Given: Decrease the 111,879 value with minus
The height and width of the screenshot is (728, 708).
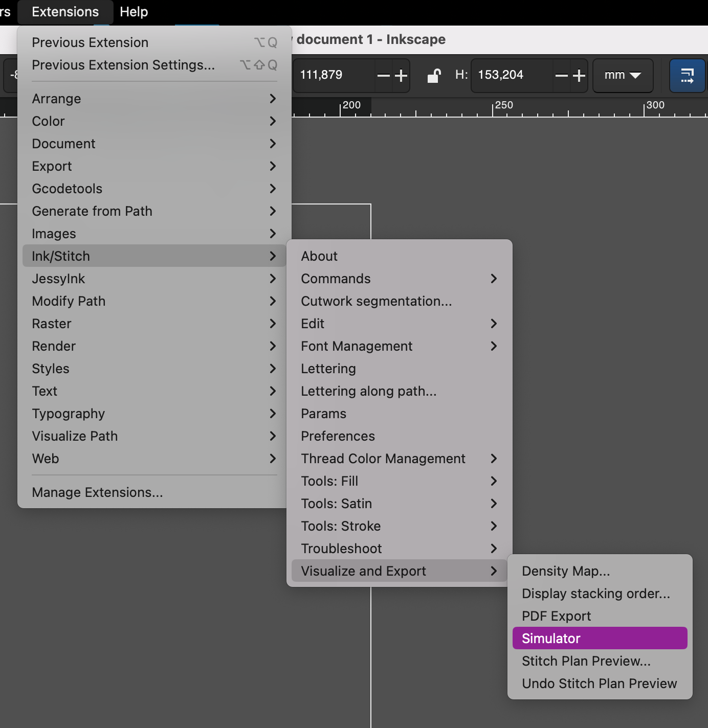Looking at the screenshot, I should coord(383,76).
